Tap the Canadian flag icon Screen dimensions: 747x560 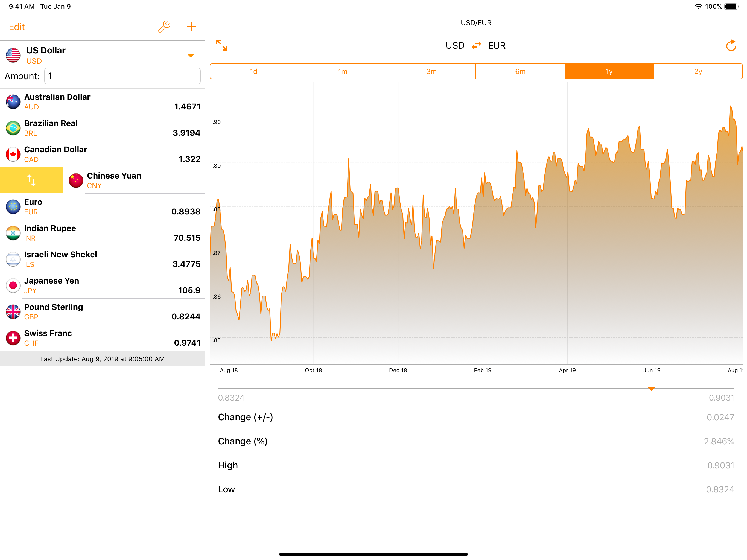pyautogui.click(x=13, y=154)
